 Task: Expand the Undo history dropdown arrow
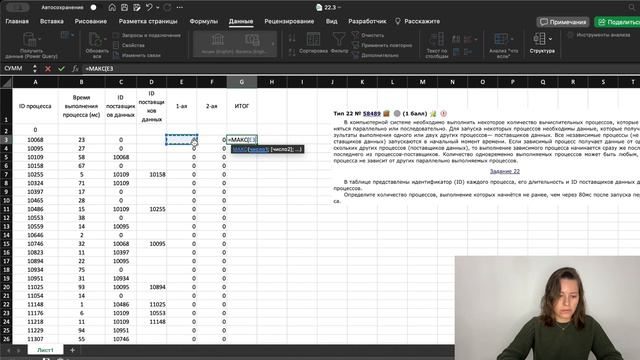(x=158, y=7)
